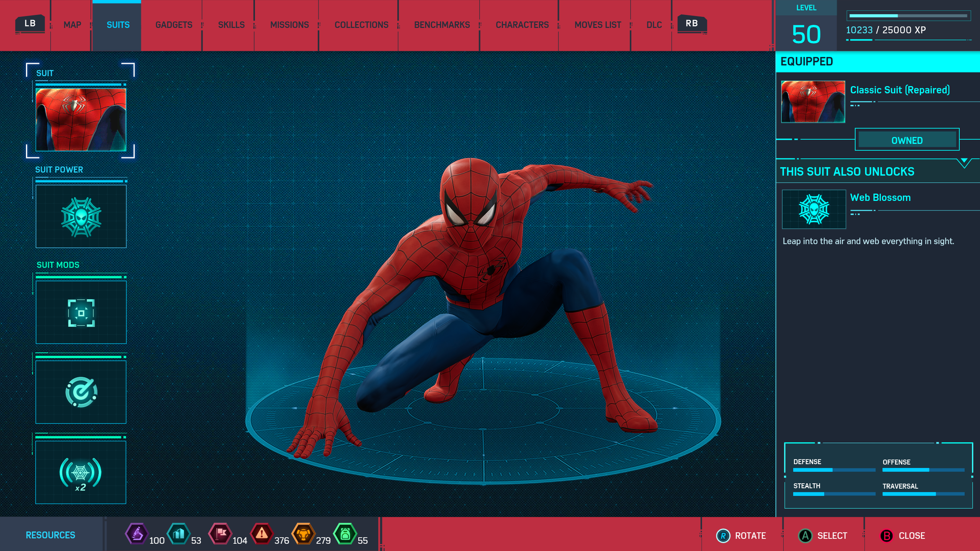
Task: Click the red crime token warning icon
Action: click(x=262, y=534)
